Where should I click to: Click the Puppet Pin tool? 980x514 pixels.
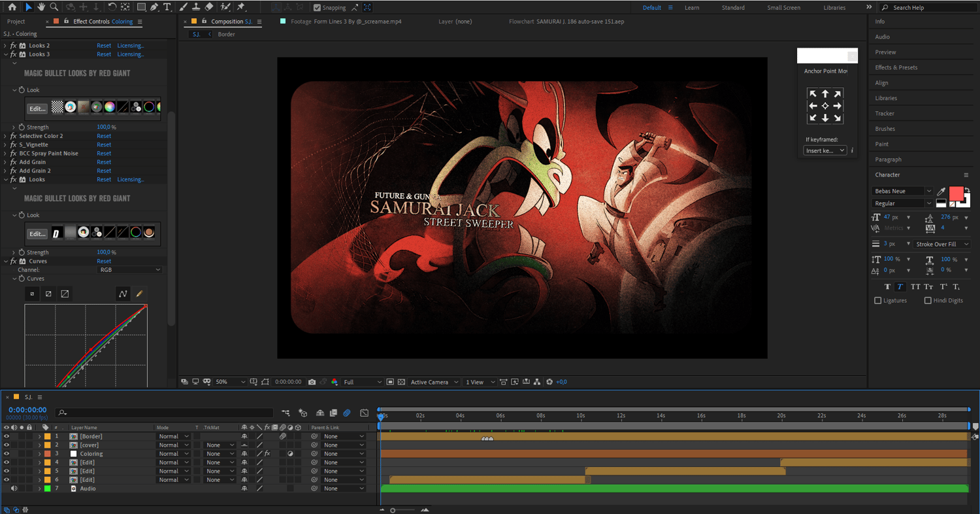click(241, 7)
